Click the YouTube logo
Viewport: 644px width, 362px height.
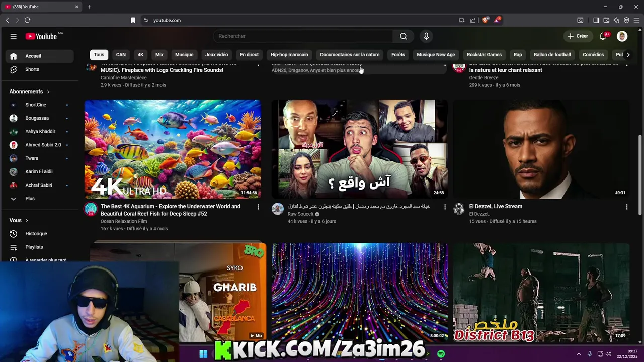41,36
